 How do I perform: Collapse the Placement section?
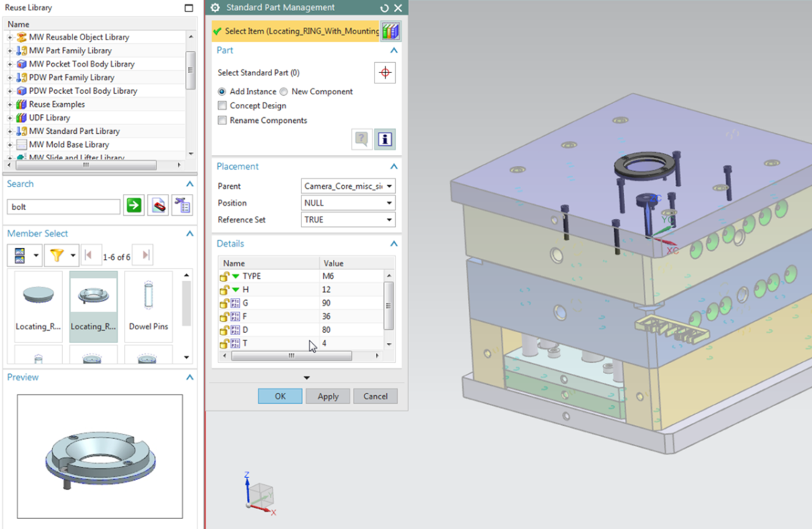[394, 166]
